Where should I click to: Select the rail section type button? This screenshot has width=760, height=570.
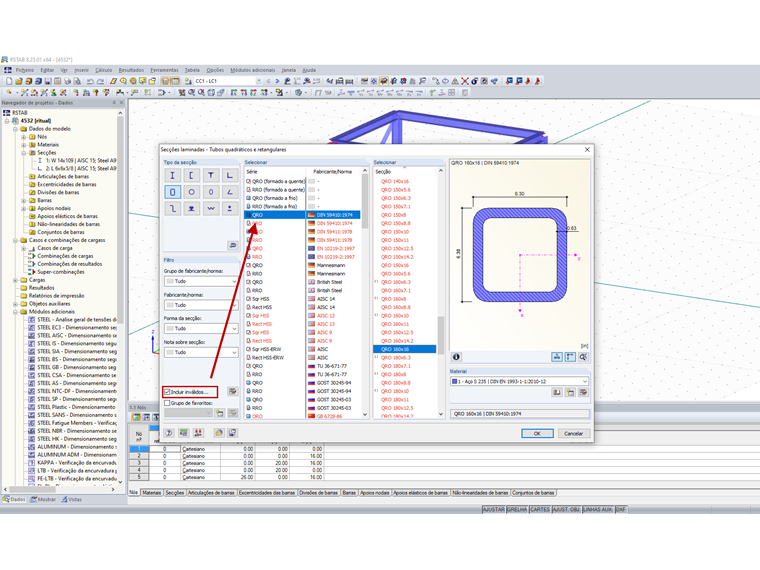coord(191,208)
